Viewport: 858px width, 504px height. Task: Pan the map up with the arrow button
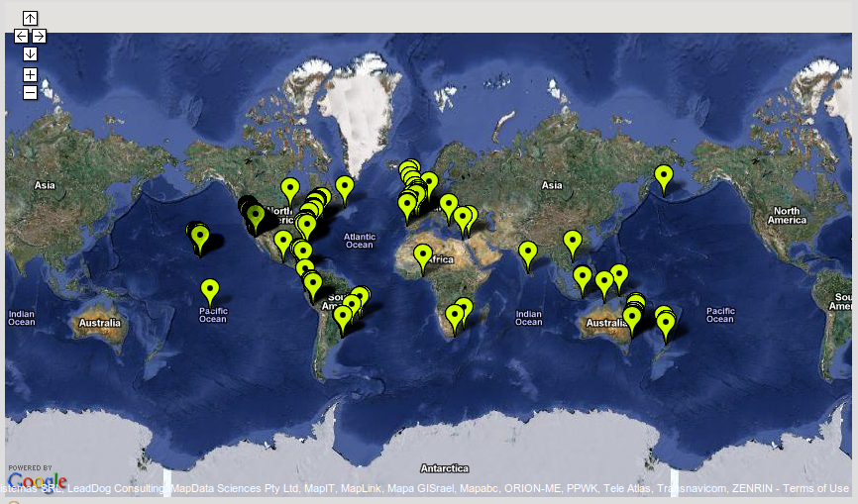pyautogui.click(x=30, y=18)
